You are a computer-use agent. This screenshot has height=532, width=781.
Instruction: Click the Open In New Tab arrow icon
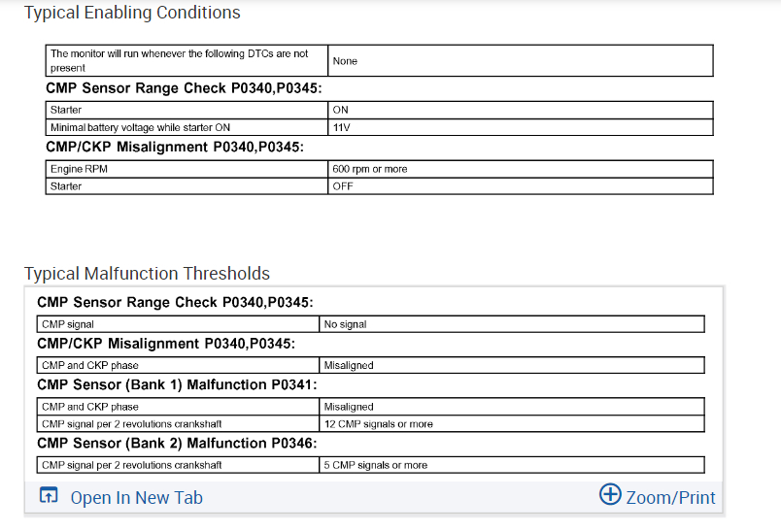(49, 497)
